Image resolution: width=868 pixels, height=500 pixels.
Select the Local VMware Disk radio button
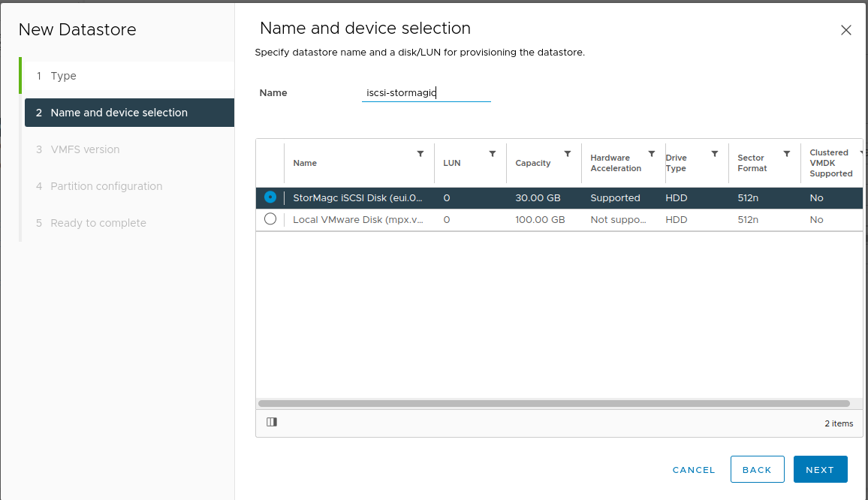[x=270, y=219]
